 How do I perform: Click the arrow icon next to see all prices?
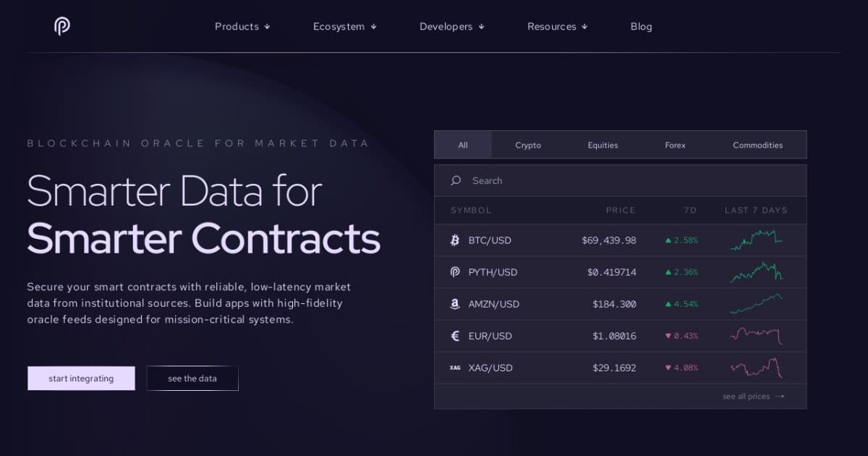point(779,396)
